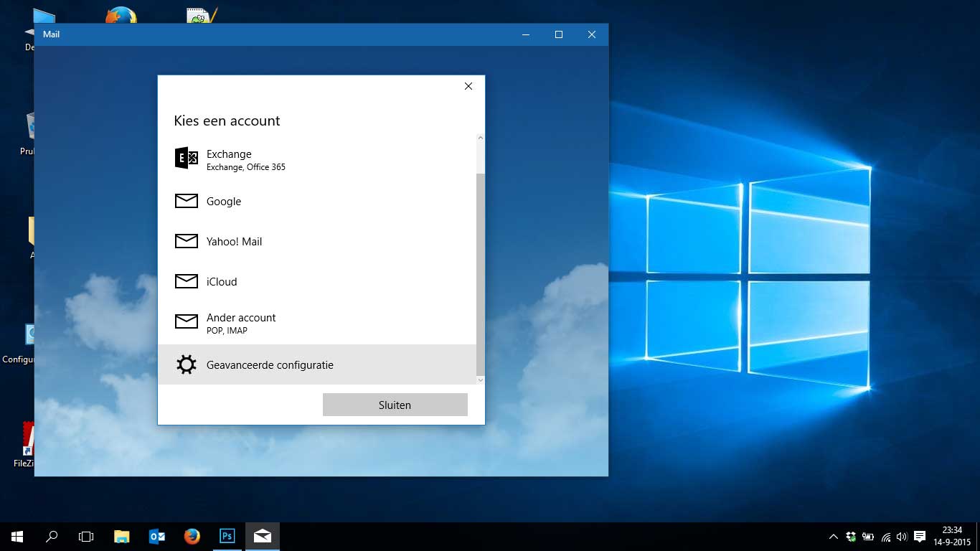This screenshot has width=980, height=551.
Task: Open Geavanceerde configuratie
Action: coord(316,364)
